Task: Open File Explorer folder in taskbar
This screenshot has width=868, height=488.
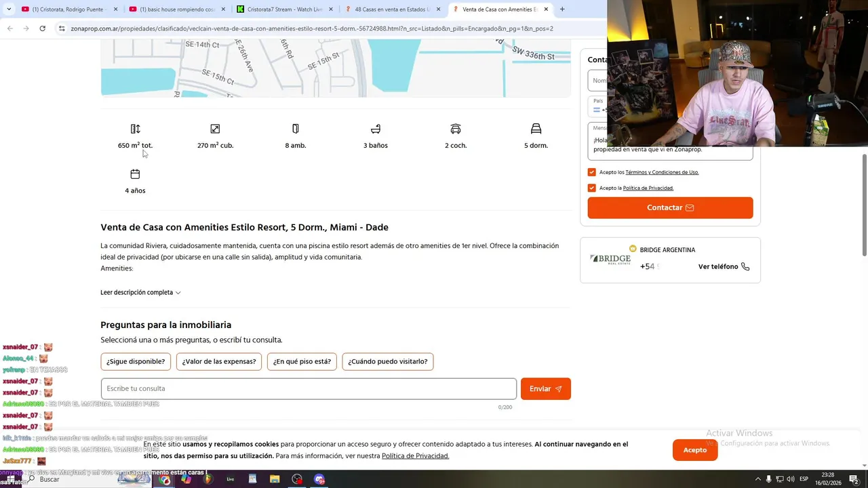Action: pos(275,479)
